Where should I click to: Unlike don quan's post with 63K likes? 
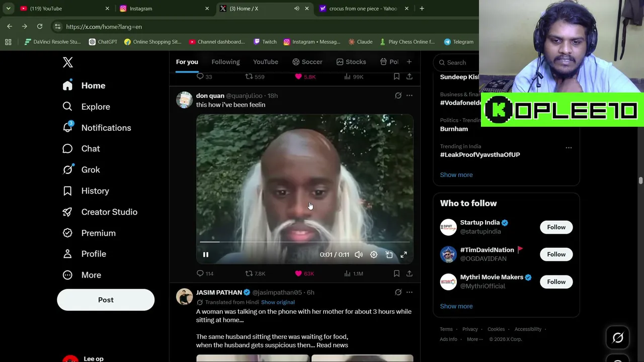[x=304, y=274]
